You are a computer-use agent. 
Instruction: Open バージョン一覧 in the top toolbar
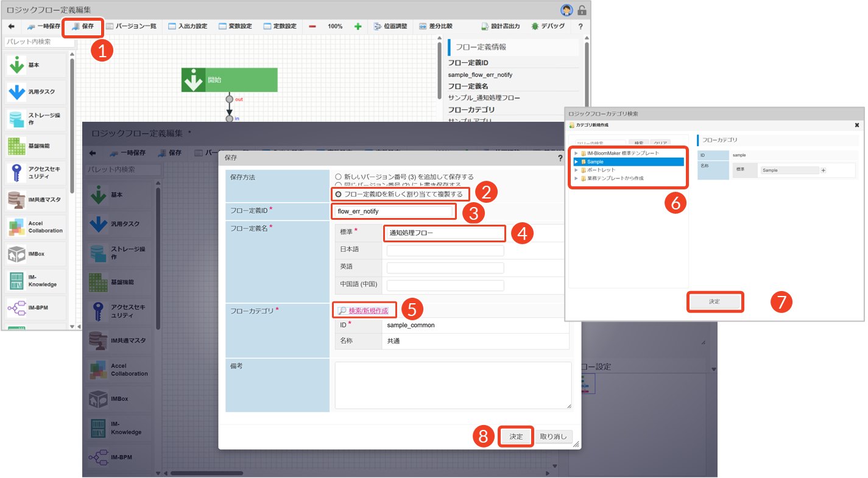click(x=132, y=27)
